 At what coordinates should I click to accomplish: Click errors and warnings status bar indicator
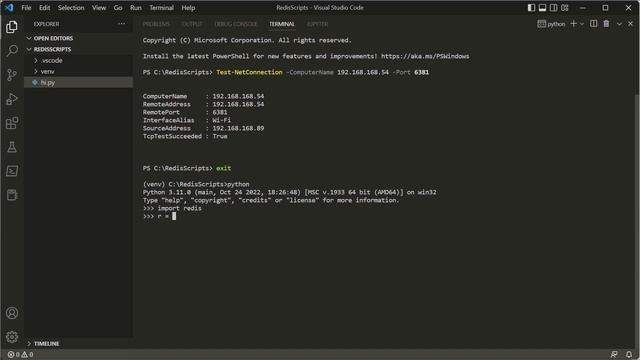(20, 355)
